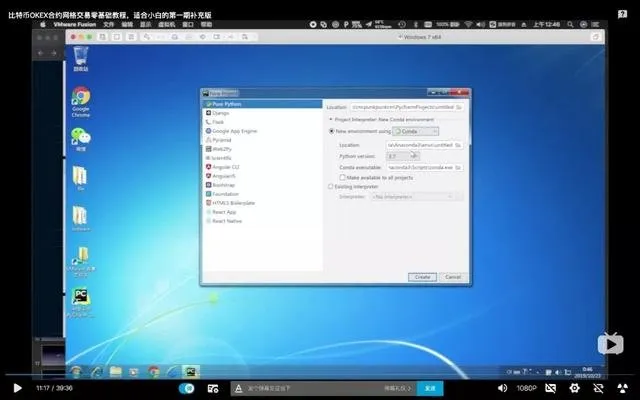This screenshot has width=640, height=400.
Task: Click the video play button
Action: 17,388
